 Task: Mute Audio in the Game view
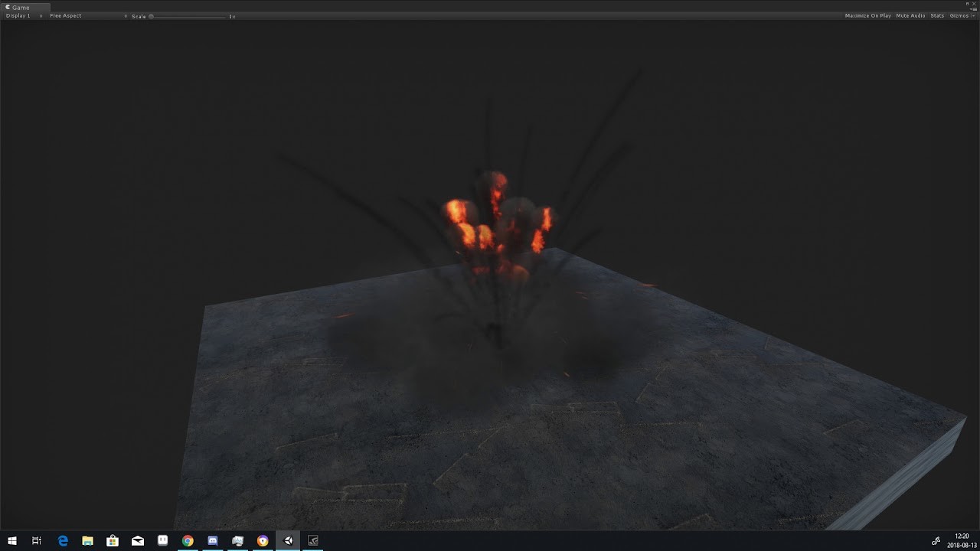(910, 15)
